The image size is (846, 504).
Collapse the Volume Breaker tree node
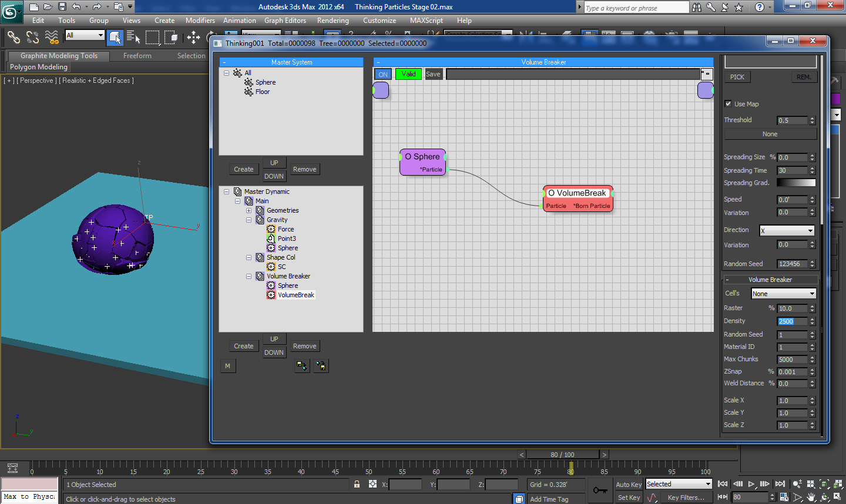click(249, 276)
